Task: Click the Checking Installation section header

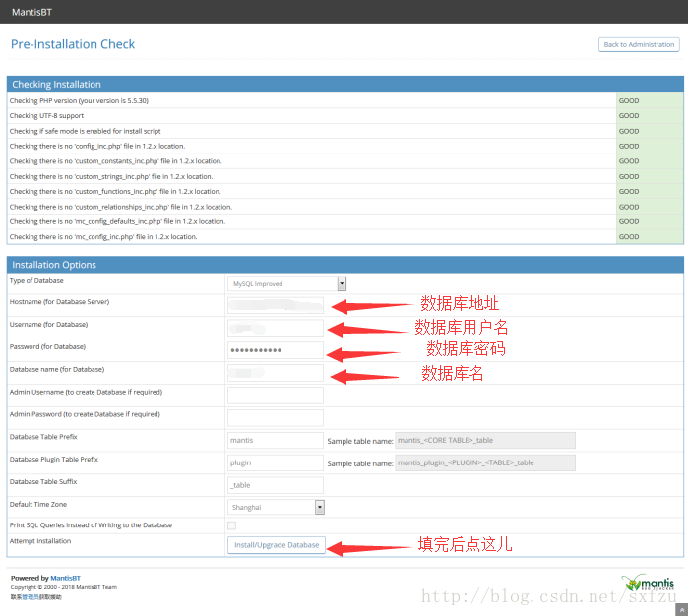Action: pos(344,85)
